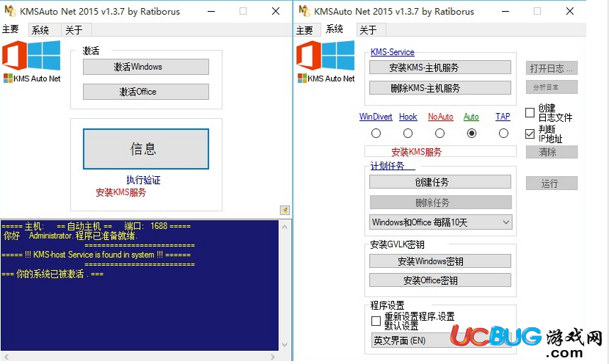Select the 系统 tab in the right window
The width and height of the screenshot is (609, 364).
[x=335, y=29]
